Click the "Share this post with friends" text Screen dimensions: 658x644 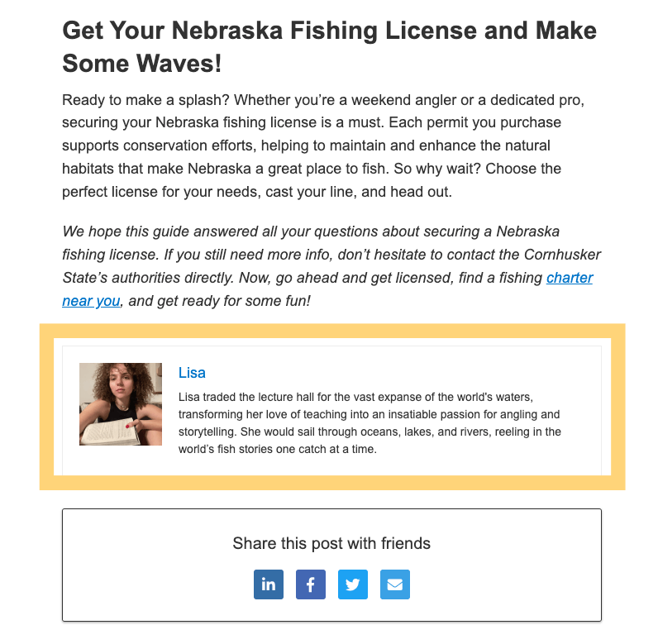[331, 543]
